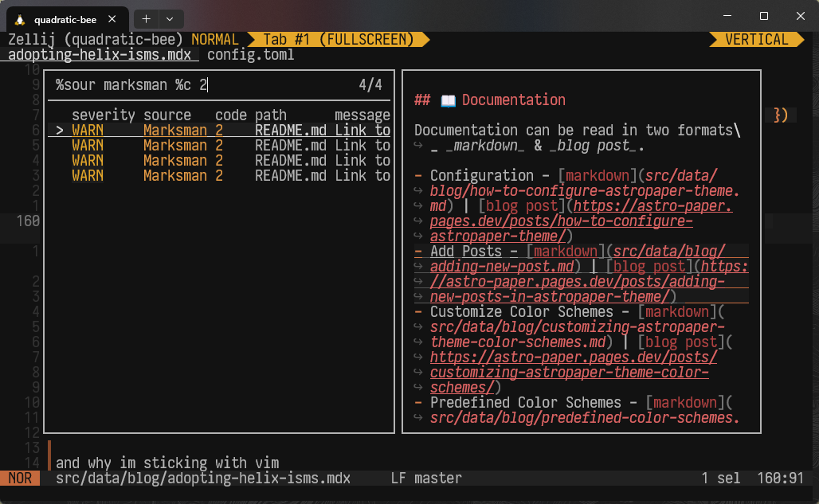819x504 pixels.
Task: Click the '## Documentation' heading in preview
Action: [489, 100]
